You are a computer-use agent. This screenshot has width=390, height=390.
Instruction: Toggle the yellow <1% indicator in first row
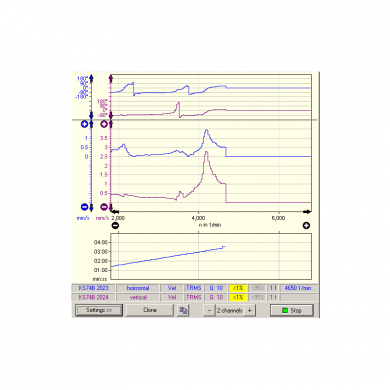click(238, 288)
